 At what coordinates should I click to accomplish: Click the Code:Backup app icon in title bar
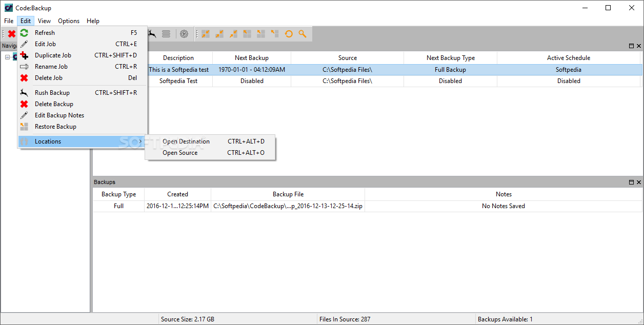coord(8,8)
